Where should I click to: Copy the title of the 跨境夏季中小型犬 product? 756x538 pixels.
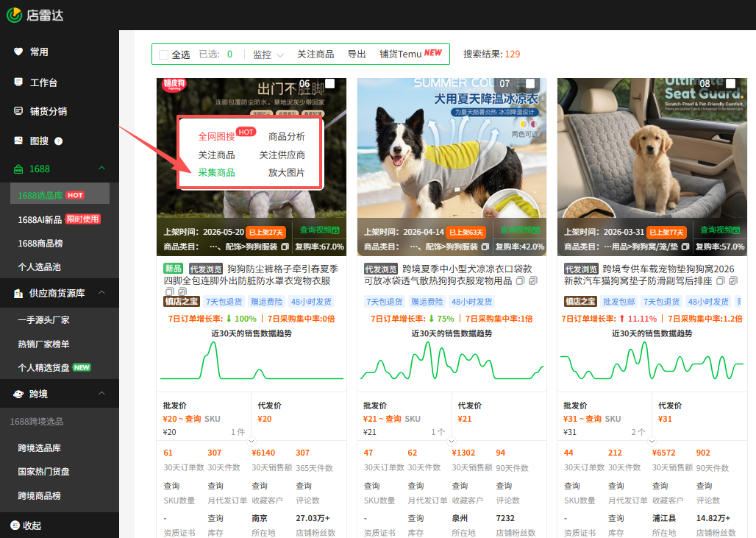(x=520, y=281)
